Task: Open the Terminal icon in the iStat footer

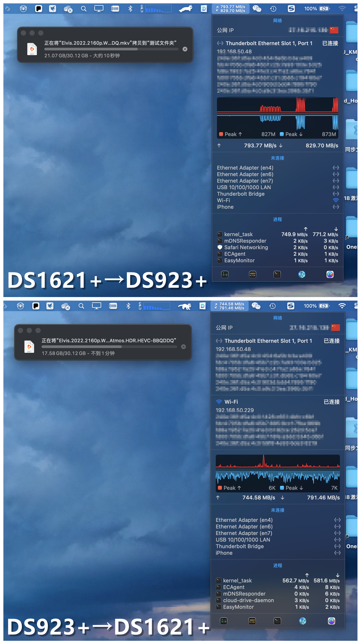Action: [x=277, y=275]
